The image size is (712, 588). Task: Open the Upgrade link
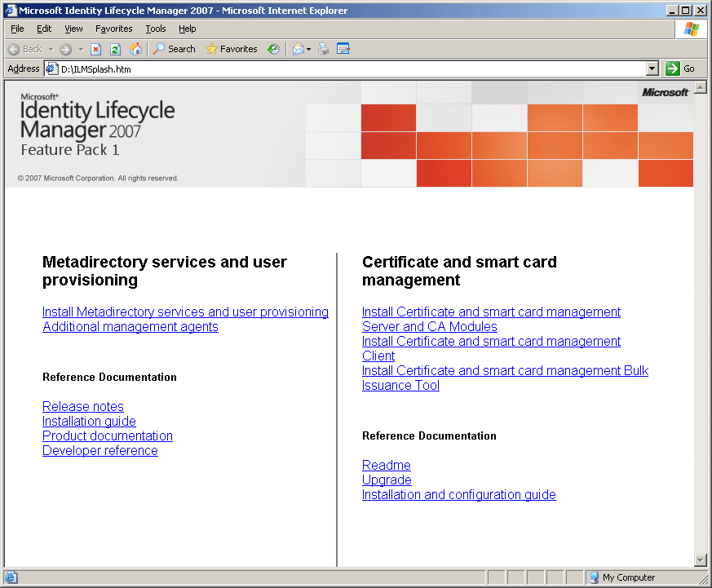tap(387, 480)
